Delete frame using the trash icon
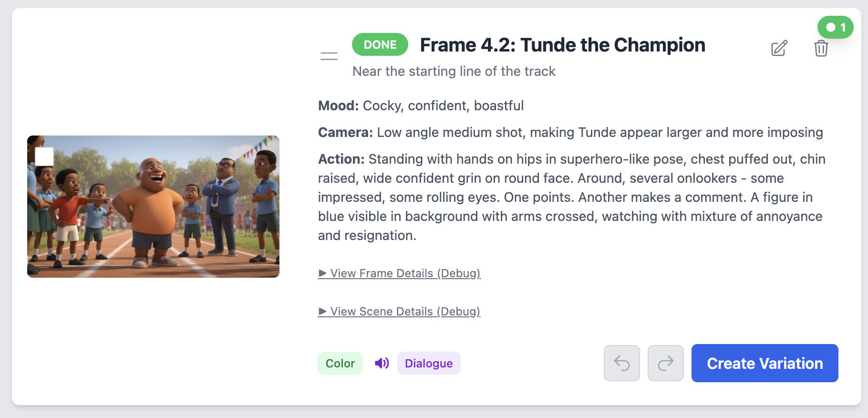Screen dimensions: 868x418 click(821, 48)
